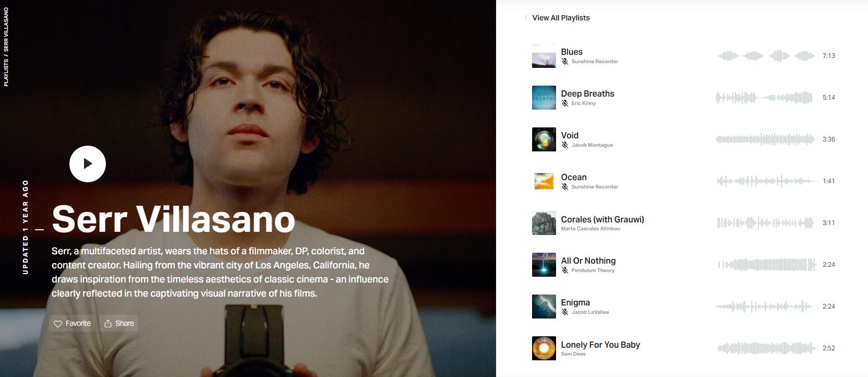
Task: Share this playlist
Action: pos(119,323)
